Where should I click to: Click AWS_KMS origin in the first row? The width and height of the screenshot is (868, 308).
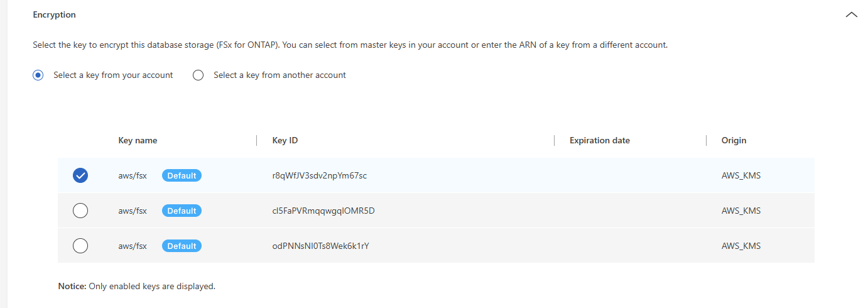tap(741, 176)
